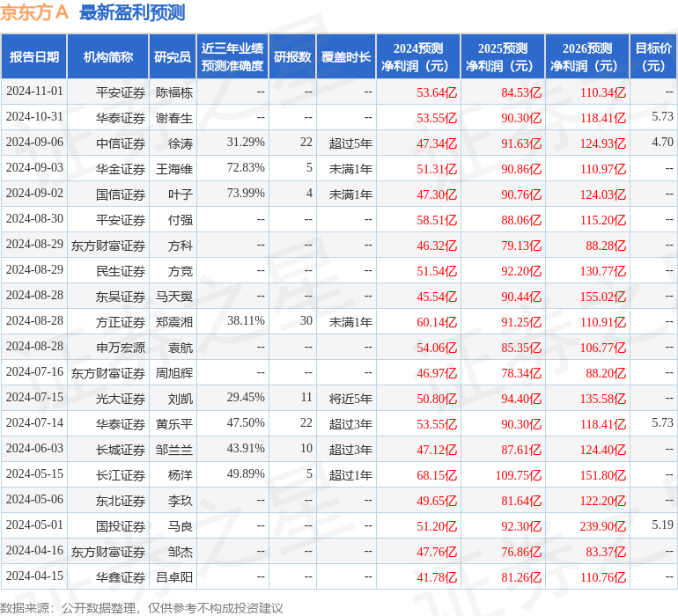Select the 2024-10-31 date cell
Viewport: 678px width, 616px height.
point(34,117)
